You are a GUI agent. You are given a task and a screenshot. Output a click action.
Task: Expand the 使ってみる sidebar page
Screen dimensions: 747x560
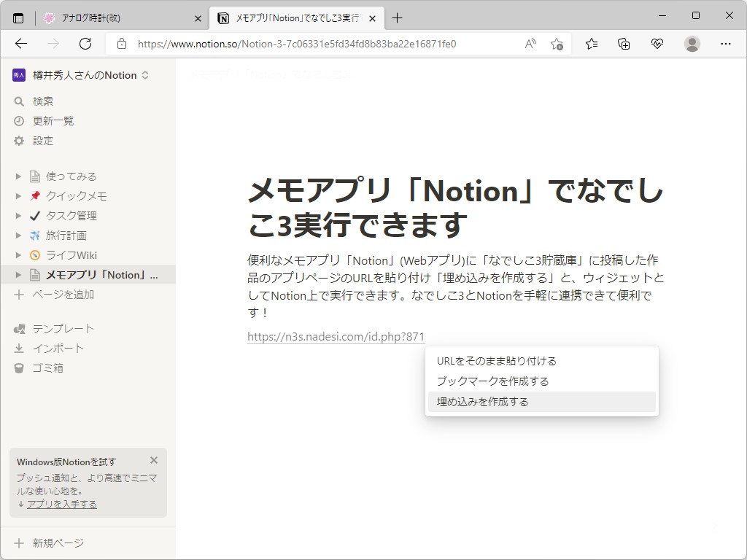click(x=18, y=176)
